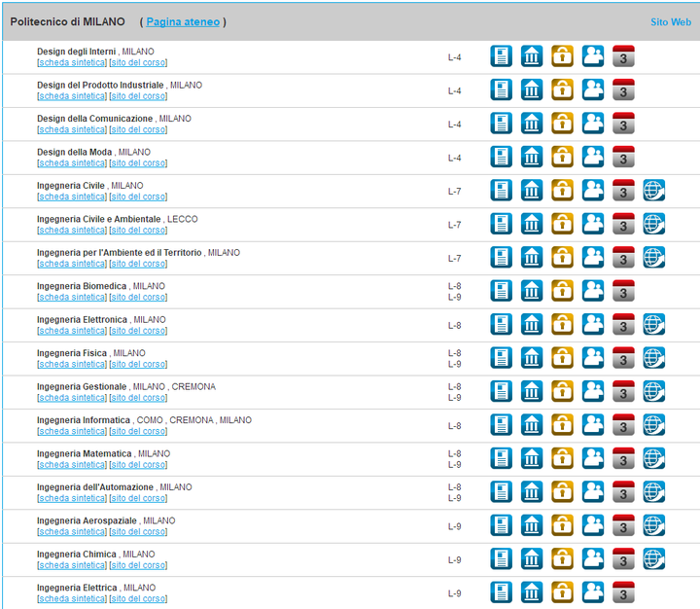Open scheda sintetica for Design degli Interni
700x609 pixels.
click(72, 62)
